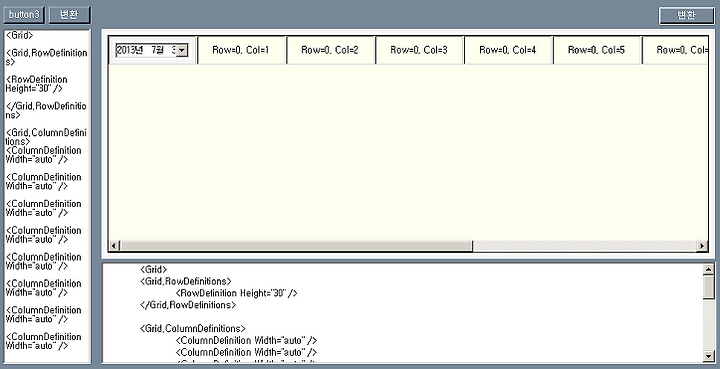Click the button3 button
This screenshot has height=369, width=720.
pyautogui.click(x=24, y=15)
